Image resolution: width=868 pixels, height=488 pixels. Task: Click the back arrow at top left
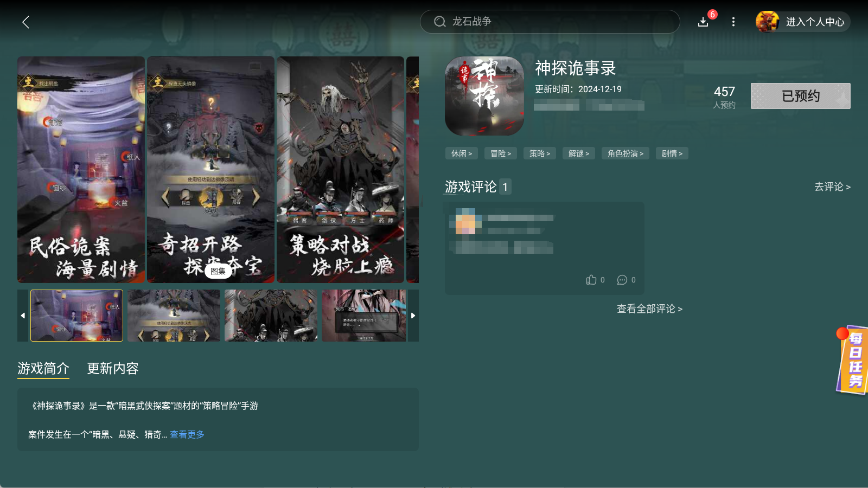pos(25,22)
